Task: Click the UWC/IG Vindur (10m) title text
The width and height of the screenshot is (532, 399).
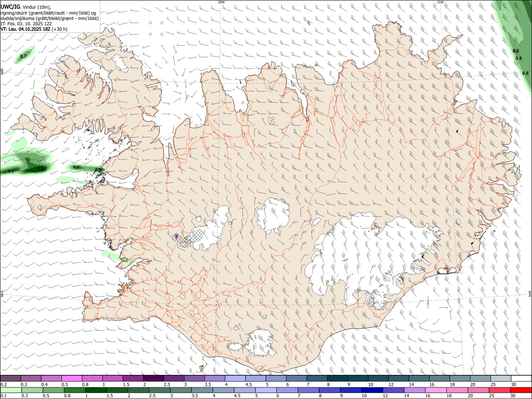Action: point(26,7)
